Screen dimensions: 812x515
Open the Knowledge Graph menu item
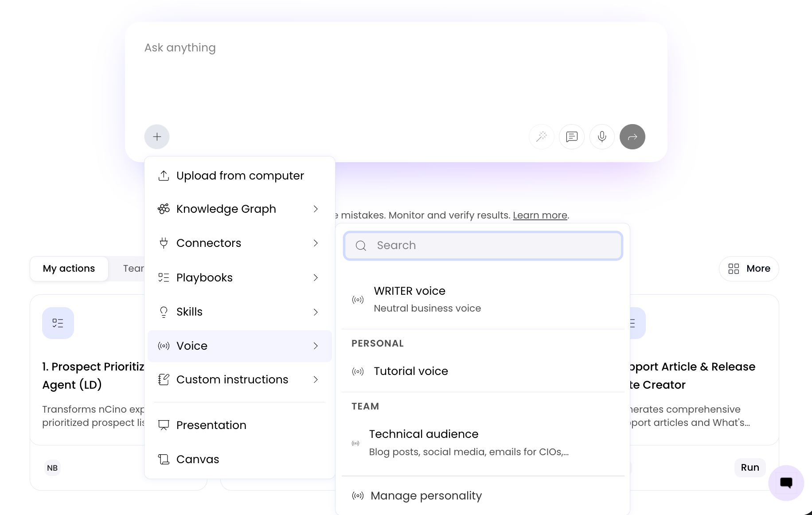tap(240, 209)
